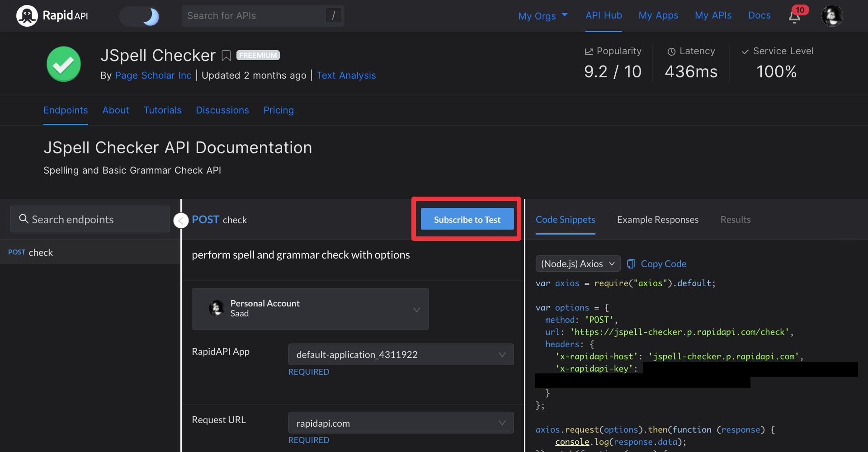Viewport: 868px width, 452px height.
Task: Open the Code Snippets tab
Action: pos(565,220)
